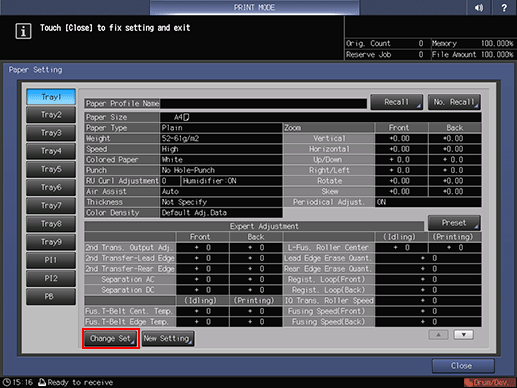Tap the Ready to receive printer icon
Screen dimensions: 517x388
(42, 382)
